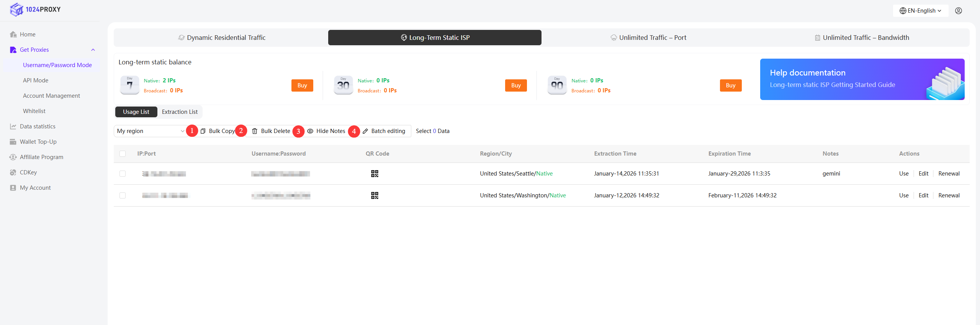The image size is (980, 325).
Task: Click the 1024PROXY logo
Action: point(35,10)
